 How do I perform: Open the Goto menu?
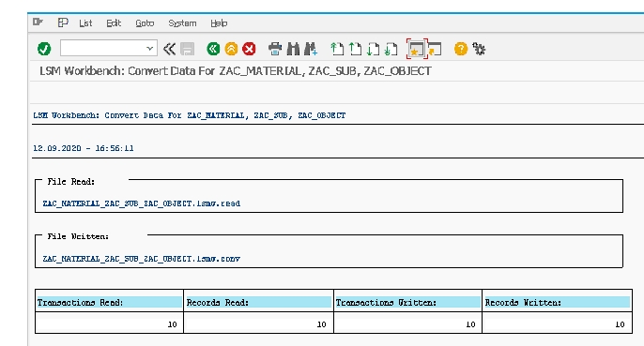click(145, 23)
